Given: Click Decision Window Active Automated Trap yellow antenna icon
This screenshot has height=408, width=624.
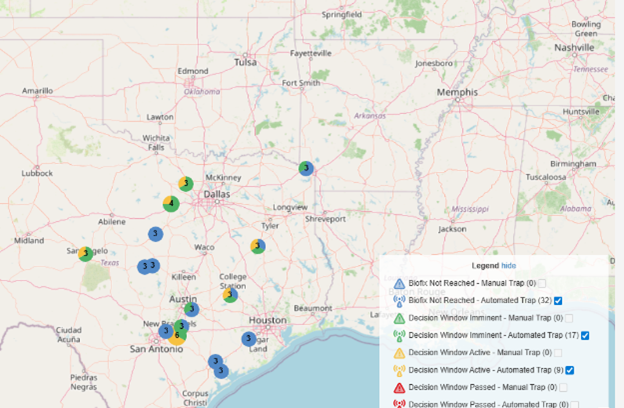Looking at the screenshot, I should 399,370.
